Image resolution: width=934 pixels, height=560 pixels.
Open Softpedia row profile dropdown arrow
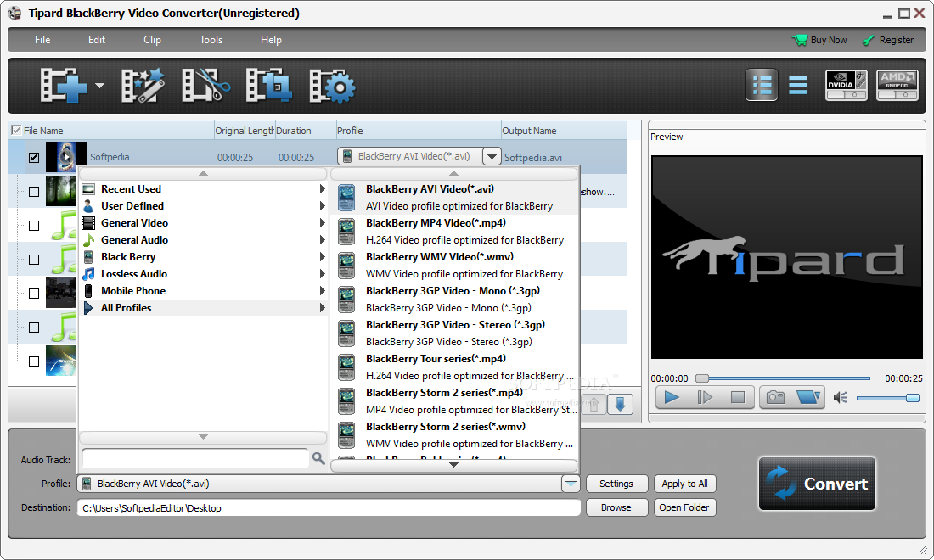point(492,156)
